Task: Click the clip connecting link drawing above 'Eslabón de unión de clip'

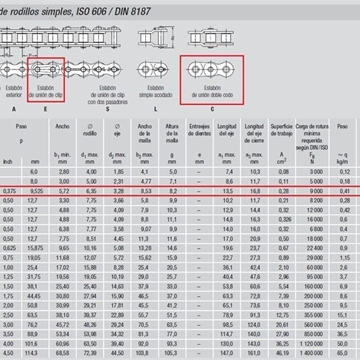Action: point(45,69)
